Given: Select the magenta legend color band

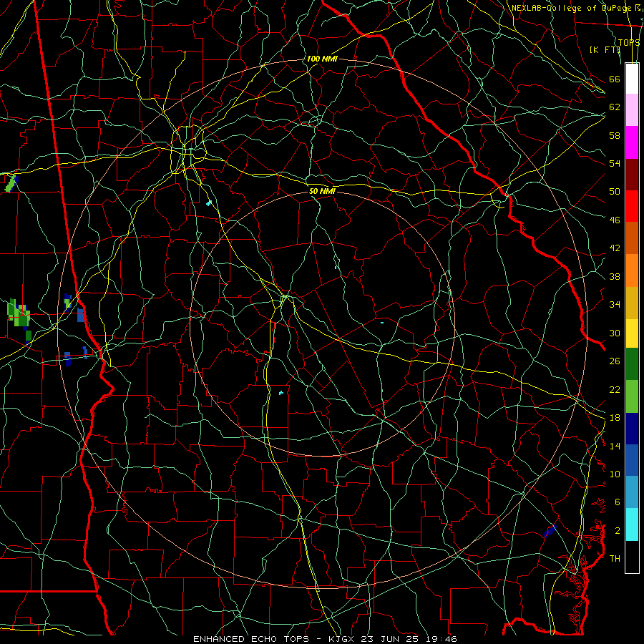Looking at the screenshot, I should pyautogui.click(x=632, y=142).
